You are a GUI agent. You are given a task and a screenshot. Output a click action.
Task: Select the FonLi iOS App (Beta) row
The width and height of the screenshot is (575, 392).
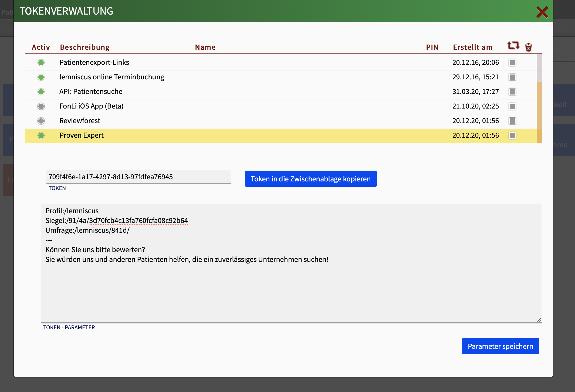click(x=281, y=106)
